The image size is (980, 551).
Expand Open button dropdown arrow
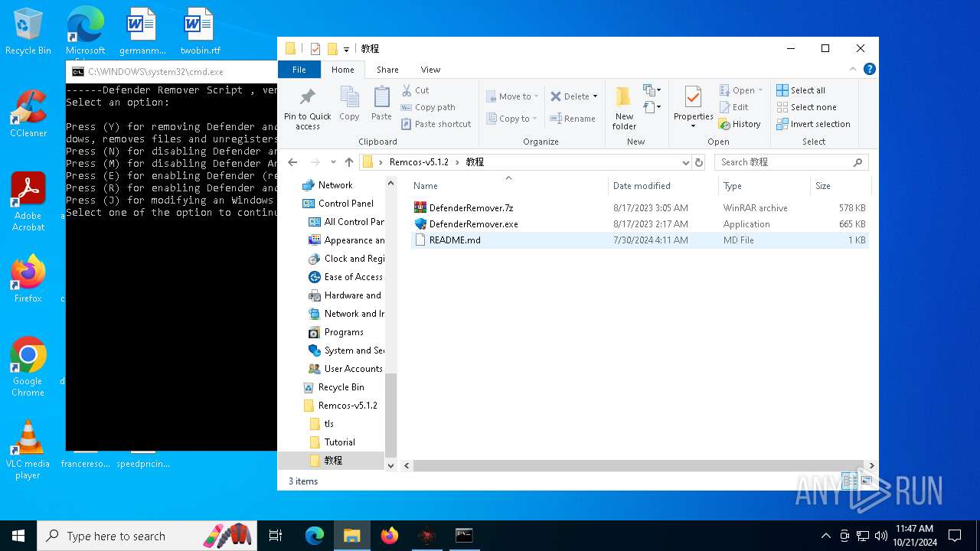point(760,90)
